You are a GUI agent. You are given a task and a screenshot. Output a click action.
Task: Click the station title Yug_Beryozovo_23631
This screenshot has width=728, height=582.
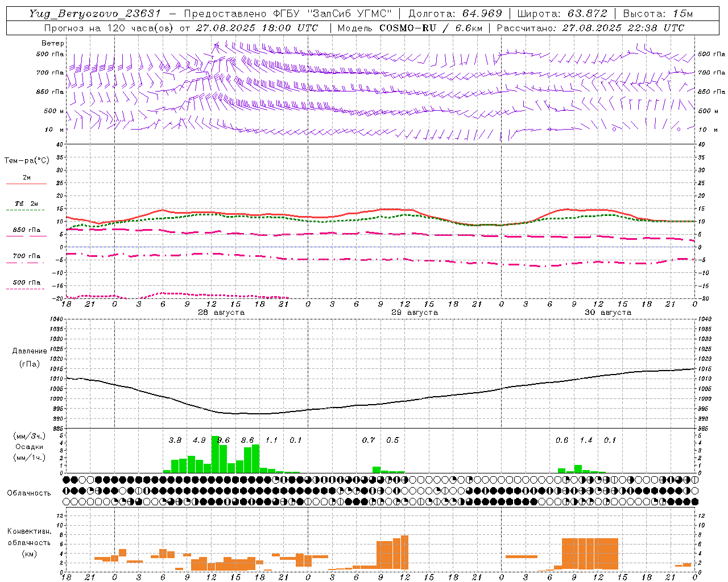pos(95,14)
